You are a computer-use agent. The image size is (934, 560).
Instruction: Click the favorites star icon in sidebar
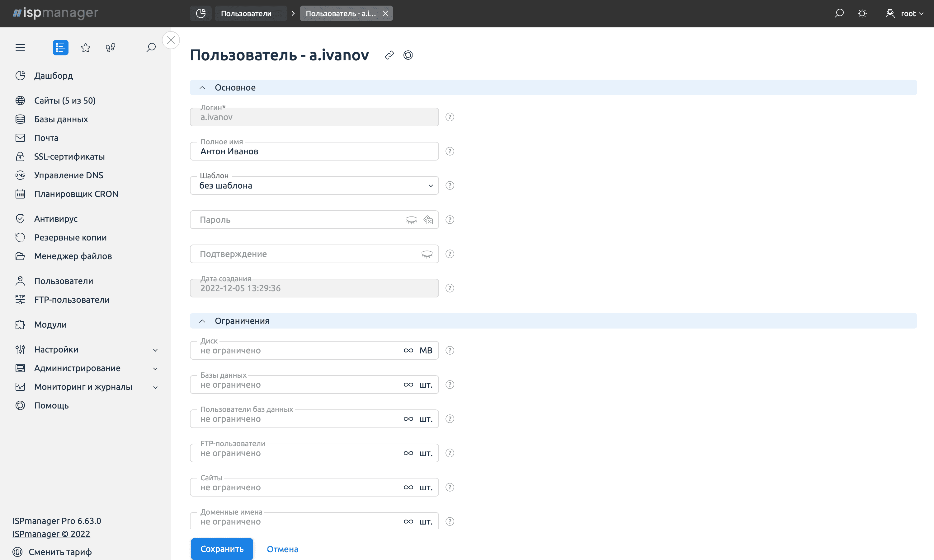(x=86, y=48)
